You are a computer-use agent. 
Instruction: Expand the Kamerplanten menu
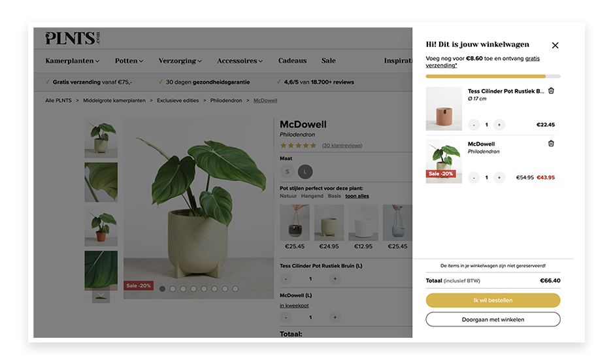click(73, 61)
